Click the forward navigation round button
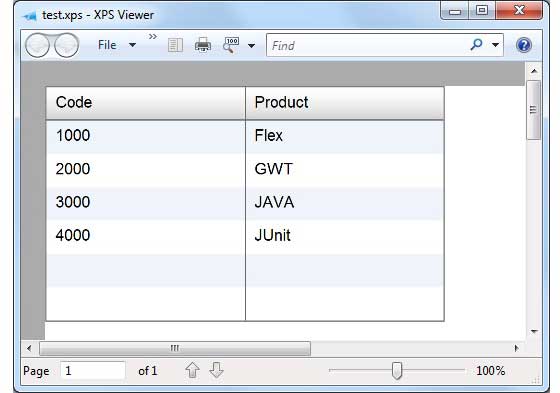Screen dimensions: 560x393 pyautogui.click(x=67, y=45)
